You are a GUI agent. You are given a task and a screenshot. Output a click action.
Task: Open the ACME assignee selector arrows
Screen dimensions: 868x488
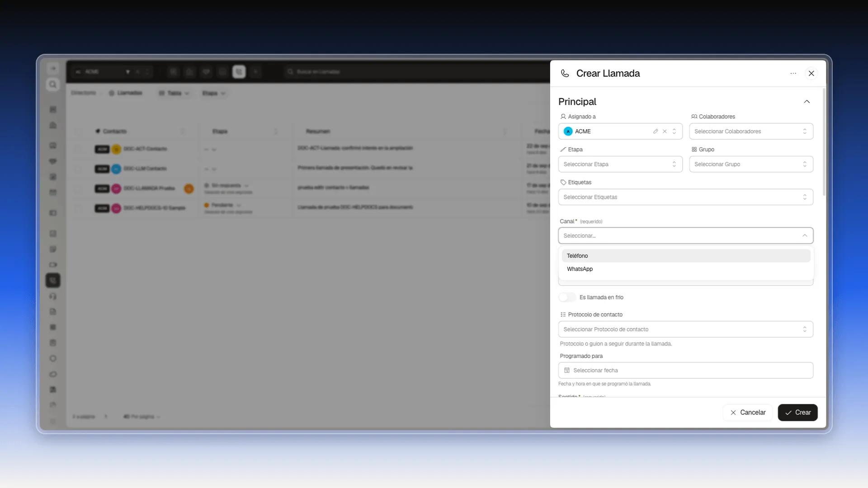(x=674, y=131)
